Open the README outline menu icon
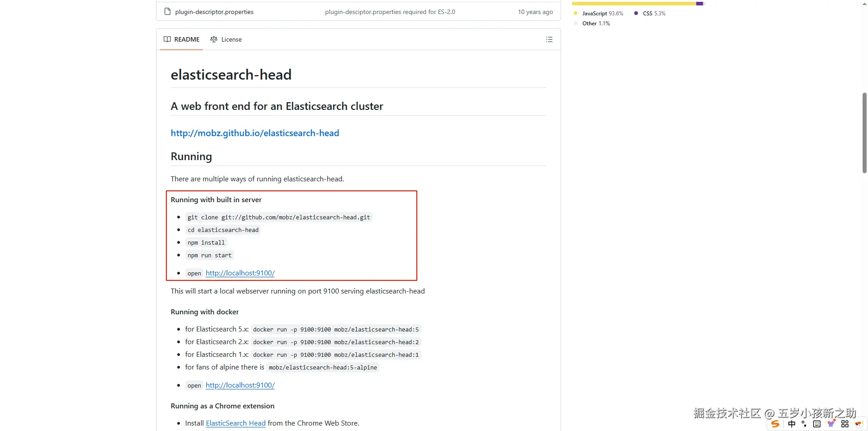 tap(549, 40)
